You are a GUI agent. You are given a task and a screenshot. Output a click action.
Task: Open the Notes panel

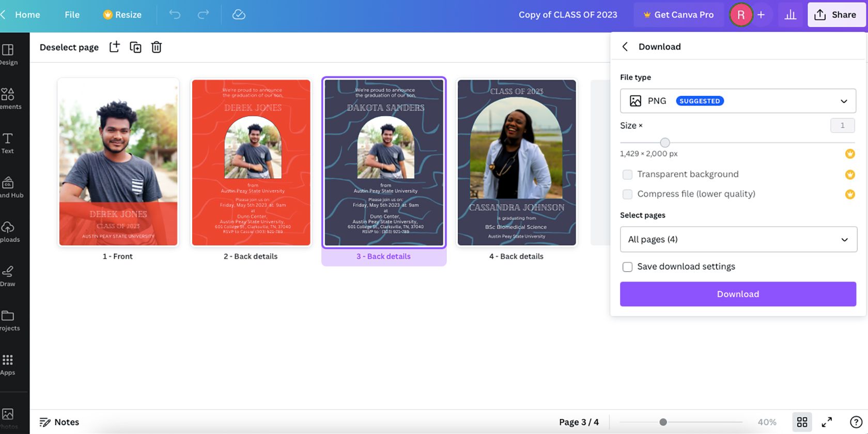coord(59,422)
